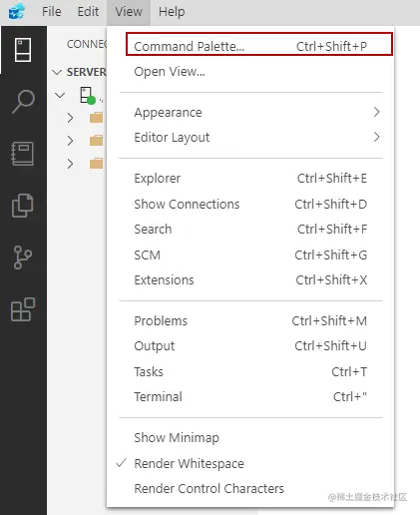This screenshot has width=420, height=515.
Task: Toggle the checked Render Whitespace option
Action: click(250, 463)
